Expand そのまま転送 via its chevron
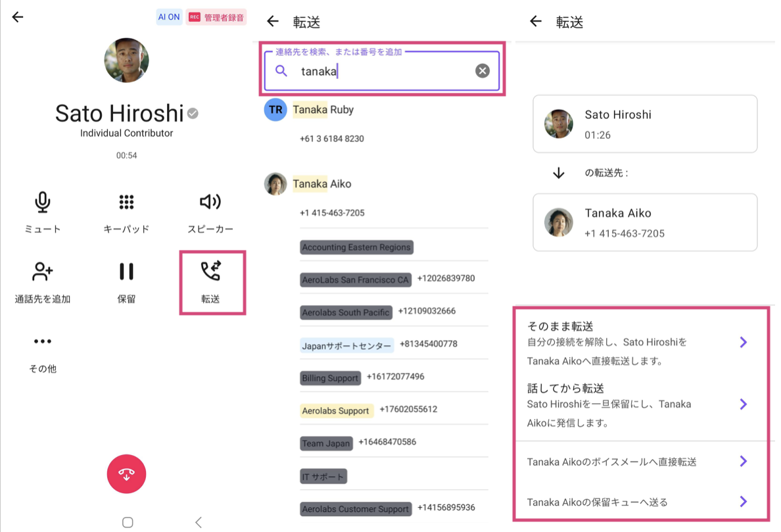The width and height of the screenshot is (781, 532). tap(744, 342)
